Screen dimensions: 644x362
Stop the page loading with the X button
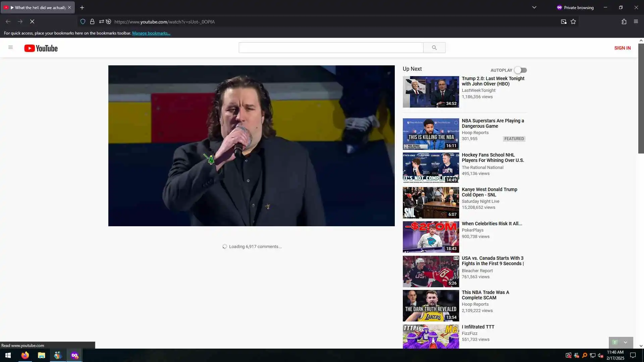[32, 21]
